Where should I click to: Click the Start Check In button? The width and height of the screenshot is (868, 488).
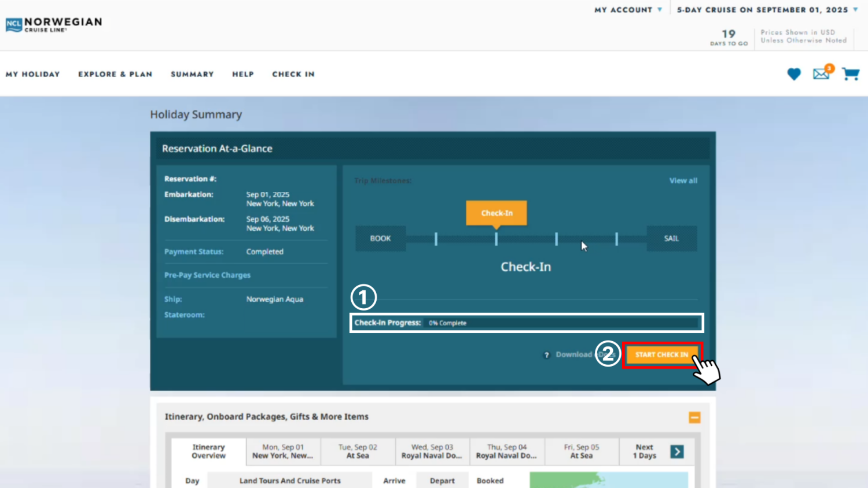(662, 355)
